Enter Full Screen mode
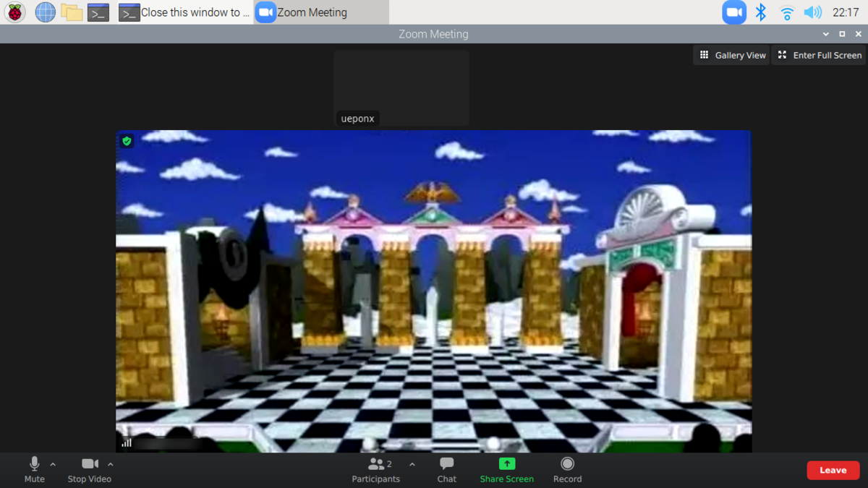The width and height of the screenshot is (868, 488). 819,55
